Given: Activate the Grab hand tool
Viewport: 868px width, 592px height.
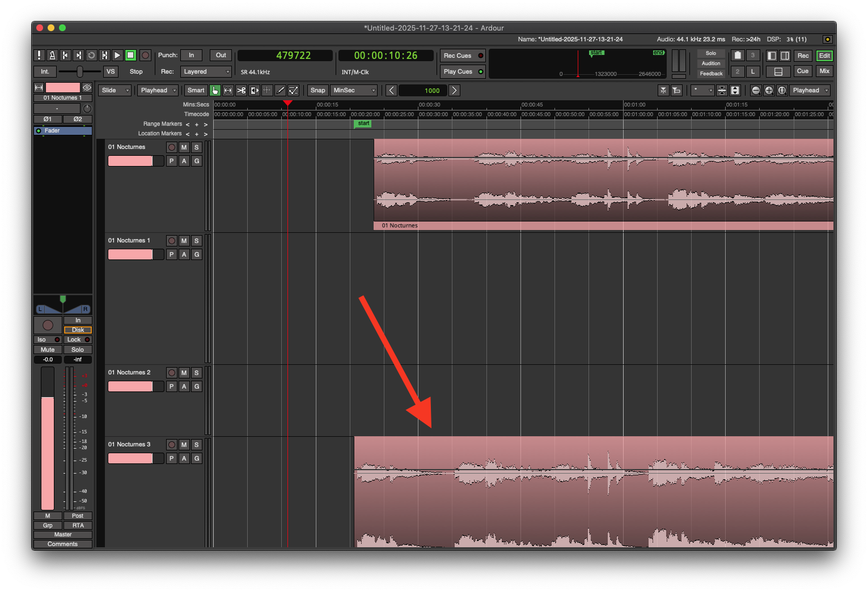Looking at the screenshot, I should coord(215,91).
